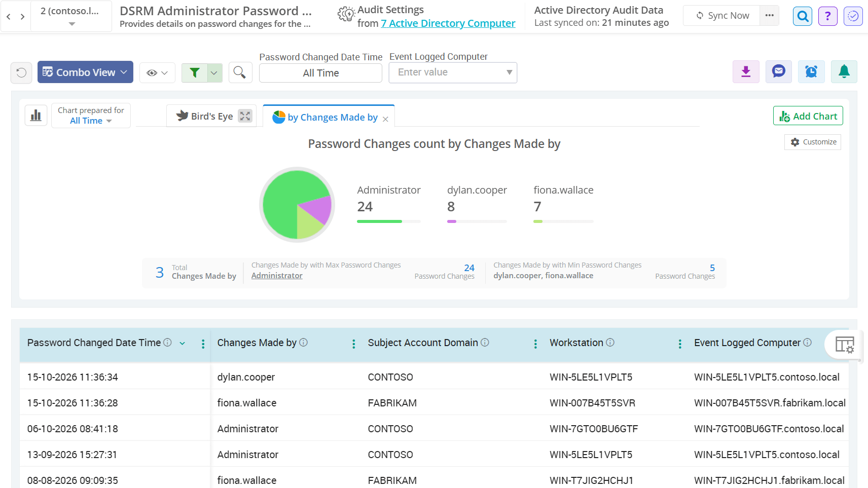The height and width of the screenshot is (488, 868).
Task: Click the bar chart icon
Action: pos(36,115)
